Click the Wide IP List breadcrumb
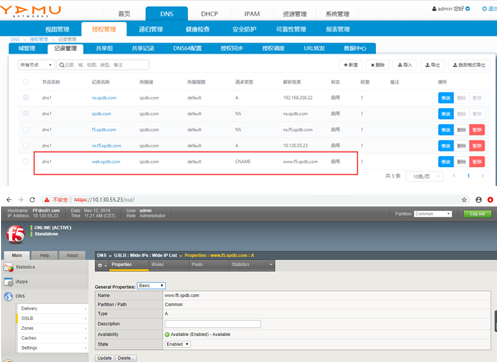 pos(164,255)
